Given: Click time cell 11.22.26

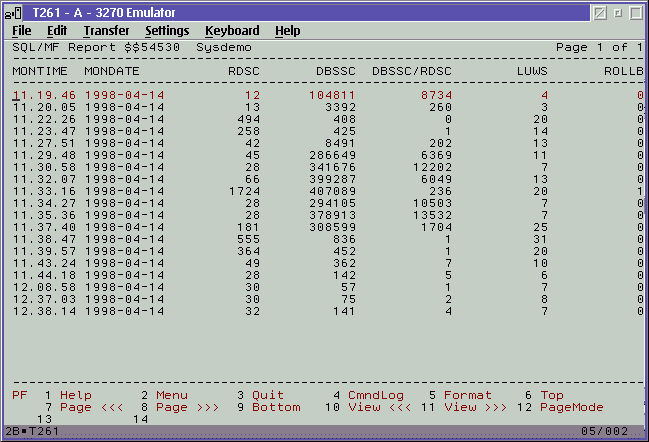Looking at the screenshot, I should 44,119.
